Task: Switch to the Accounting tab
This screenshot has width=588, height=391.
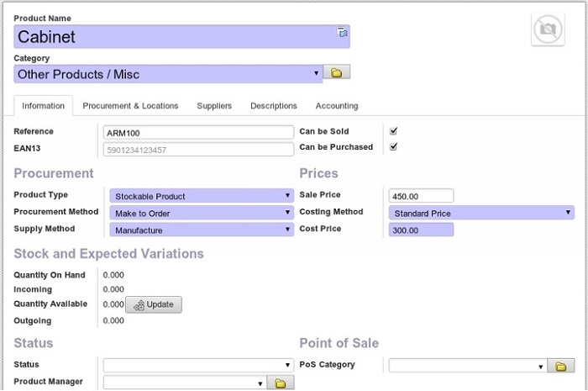Action: click(x=337, y=106)
